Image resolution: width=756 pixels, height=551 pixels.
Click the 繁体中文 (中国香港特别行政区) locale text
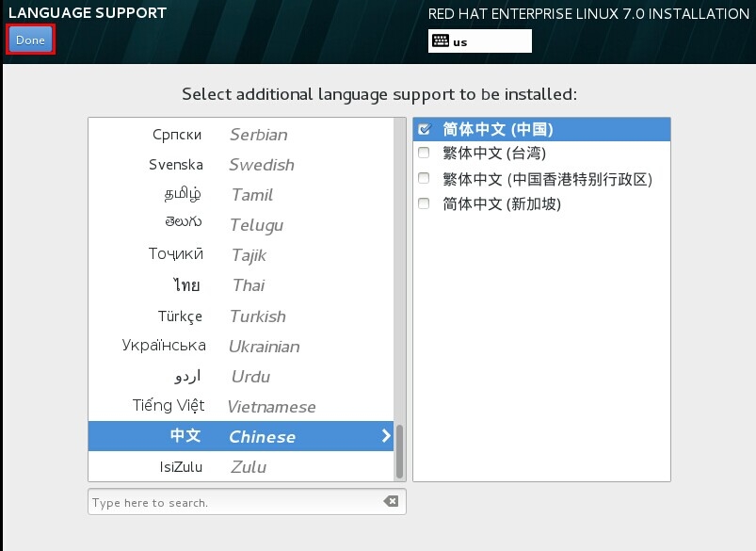coord(547,179)
